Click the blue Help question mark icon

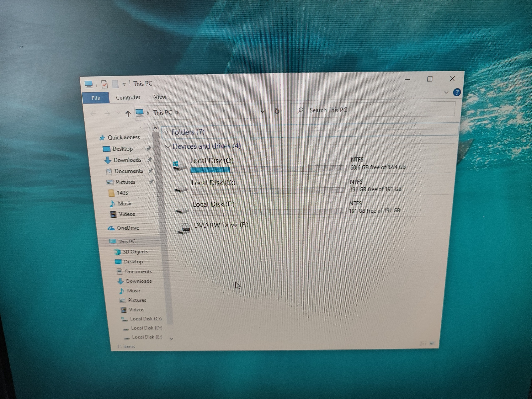click(457, 92)
